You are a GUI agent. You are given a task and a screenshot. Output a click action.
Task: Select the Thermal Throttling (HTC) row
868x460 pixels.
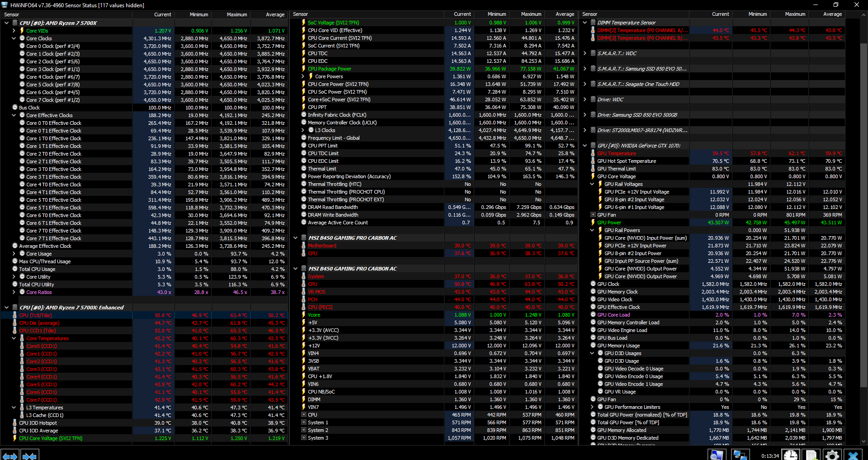click(434, 184)
